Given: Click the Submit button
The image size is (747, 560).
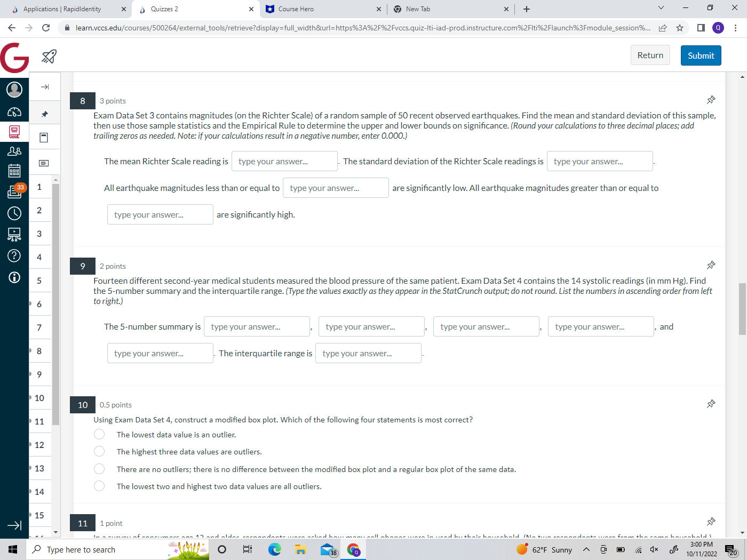Looking at the screenshot, I should 701,55.
